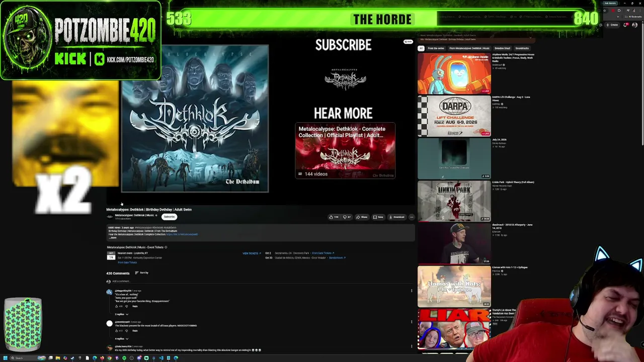Open options menu for first comment
The width and height of the screenshot is (644, 362).
point(412,291)
